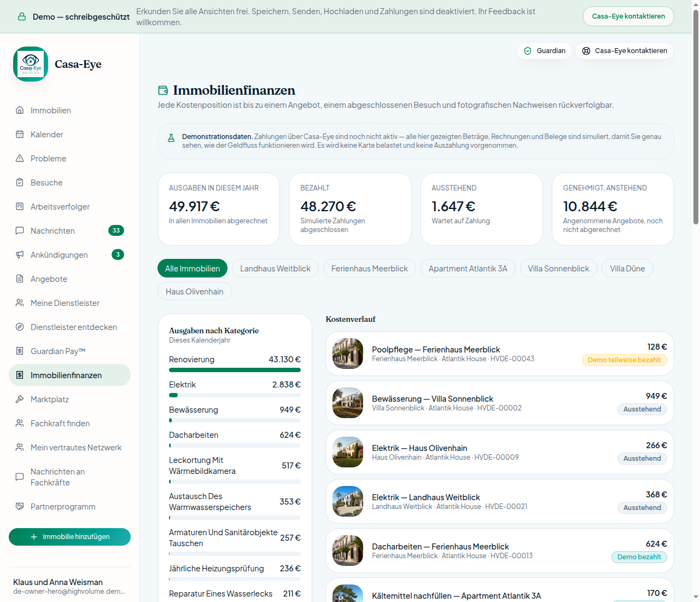700x602 pixels.
Task: Open the Partnerprogramm handshake icon
Action: click(x=20, y=506)
